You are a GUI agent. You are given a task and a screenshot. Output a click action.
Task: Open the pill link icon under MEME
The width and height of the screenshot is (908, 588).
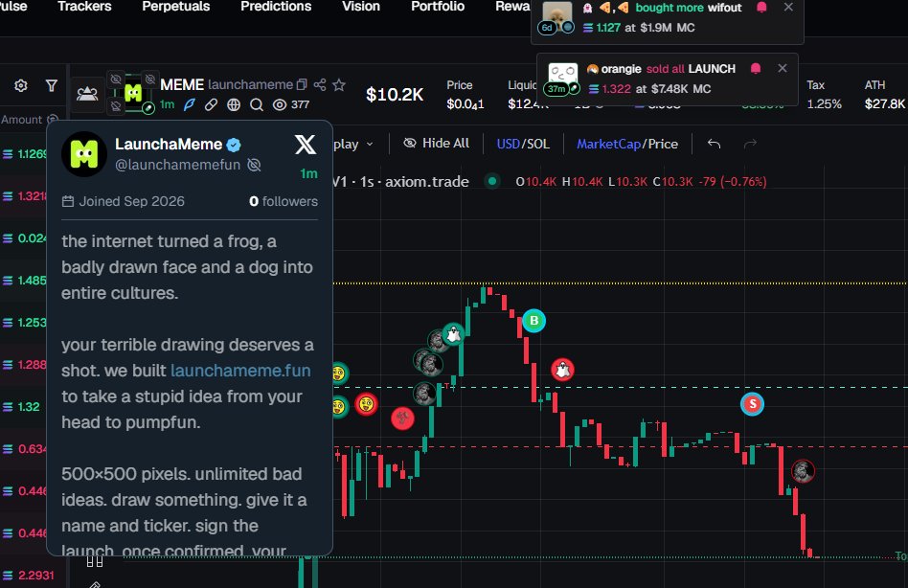(x=212, y=104)
